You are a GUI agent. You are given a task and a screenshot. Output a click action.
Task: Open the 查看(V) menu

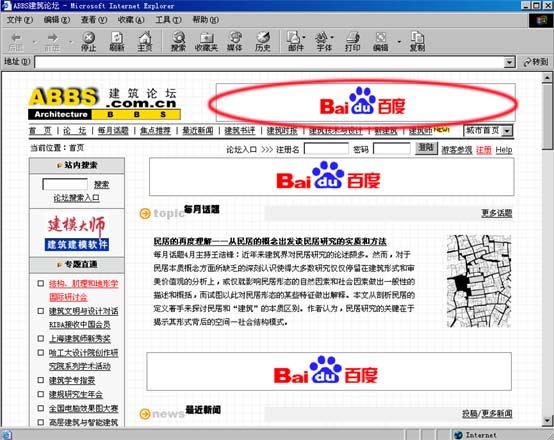click(94, 20)
